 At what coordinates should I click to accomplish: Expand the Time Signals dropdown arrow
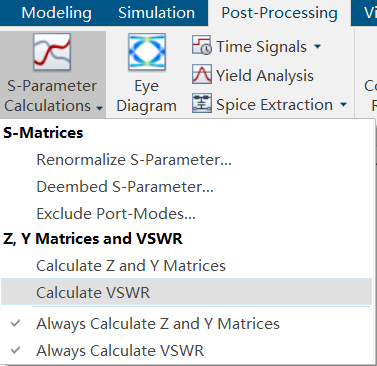click(x=317, y=46)
